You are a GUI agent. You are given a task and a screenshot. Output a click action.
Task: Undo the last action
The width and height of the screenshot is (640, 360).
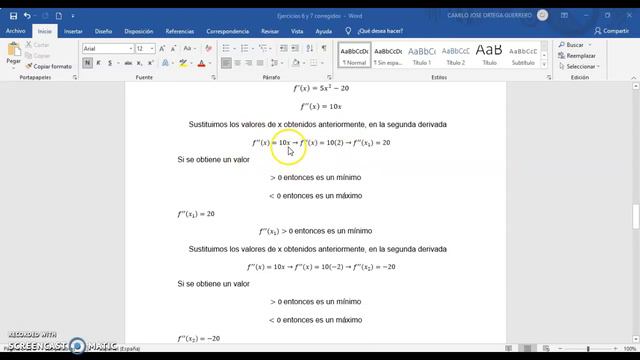click(x=27, y=16)
